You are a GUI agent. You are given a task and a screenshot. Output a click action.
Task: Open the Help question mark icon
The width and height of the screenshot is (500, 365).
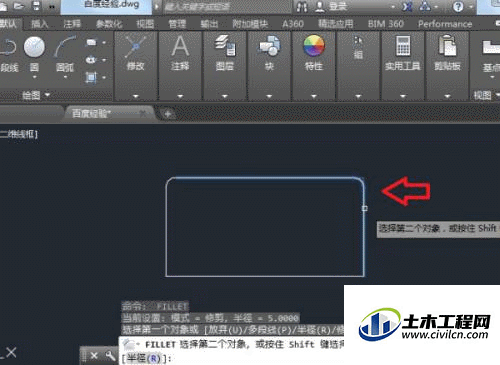tap(458, 7)
